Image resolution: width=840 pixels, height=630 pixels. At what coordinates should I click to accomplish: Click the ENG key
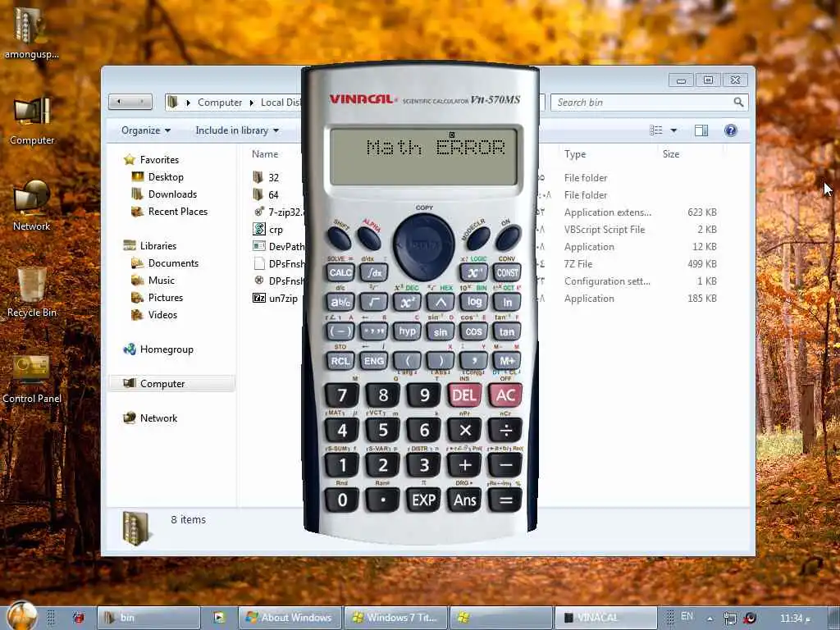coord(374,361)
